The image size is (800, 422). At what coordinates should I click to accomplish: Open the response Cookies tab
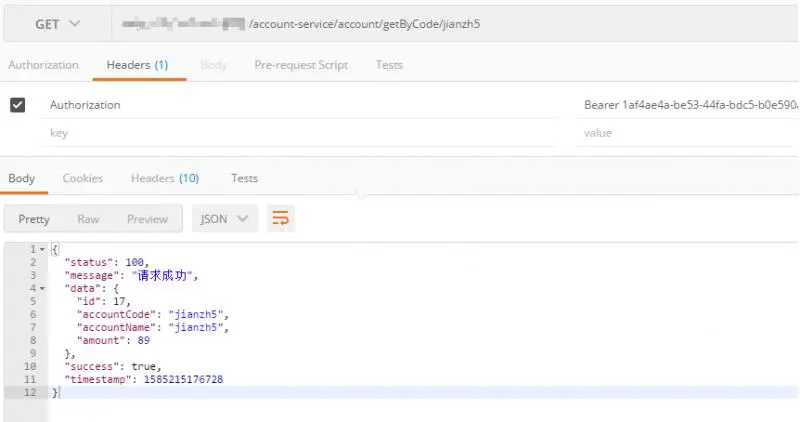point(83,178)
